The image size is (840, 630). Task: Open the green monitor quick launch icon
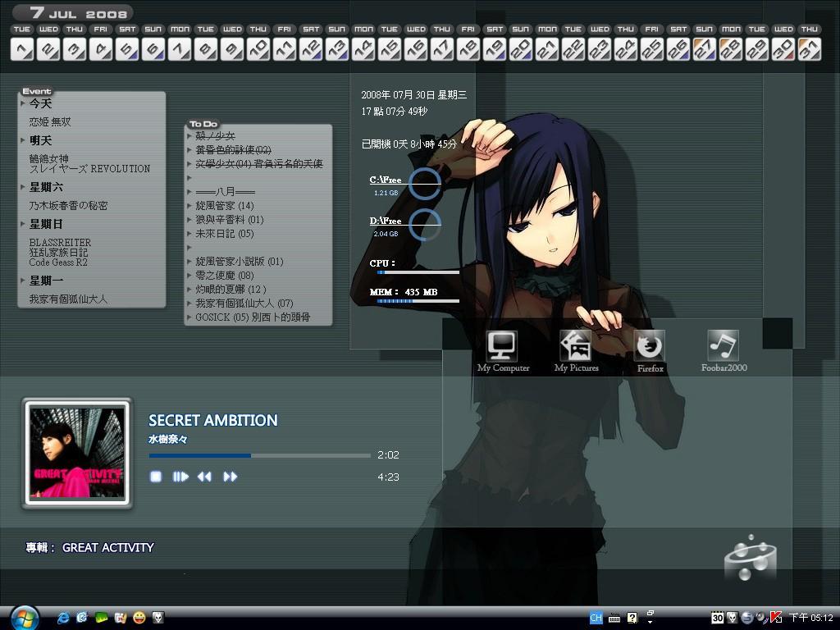coord(101,618)
